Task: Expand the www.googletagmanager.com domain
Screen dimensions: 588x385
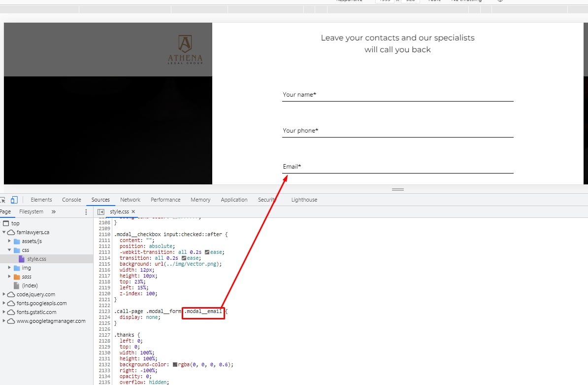Action: point(4,321)
